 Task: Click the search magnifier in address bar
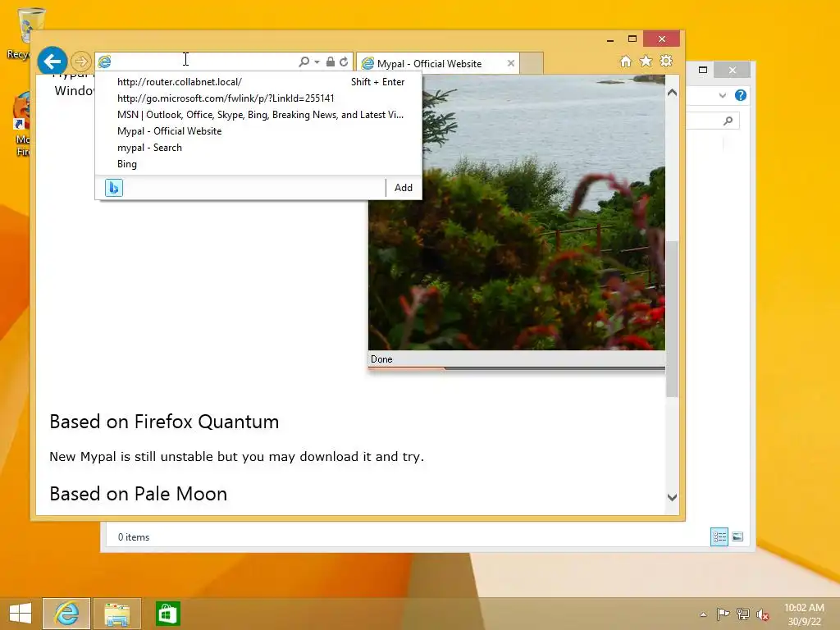(x=304, y=62)
